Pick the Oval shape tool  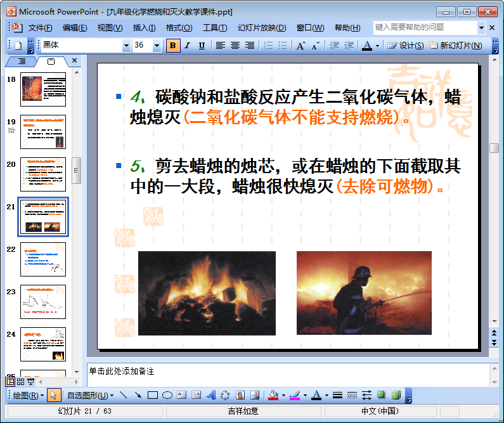tap(167, 395)
